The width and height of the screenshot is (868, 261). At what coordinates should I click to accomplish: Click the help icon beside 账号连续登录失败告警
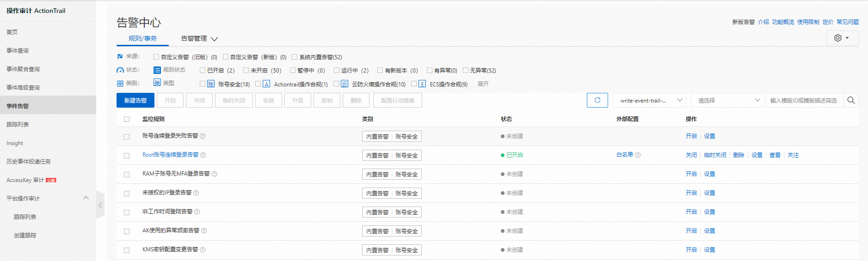click(x=203, y=136)
